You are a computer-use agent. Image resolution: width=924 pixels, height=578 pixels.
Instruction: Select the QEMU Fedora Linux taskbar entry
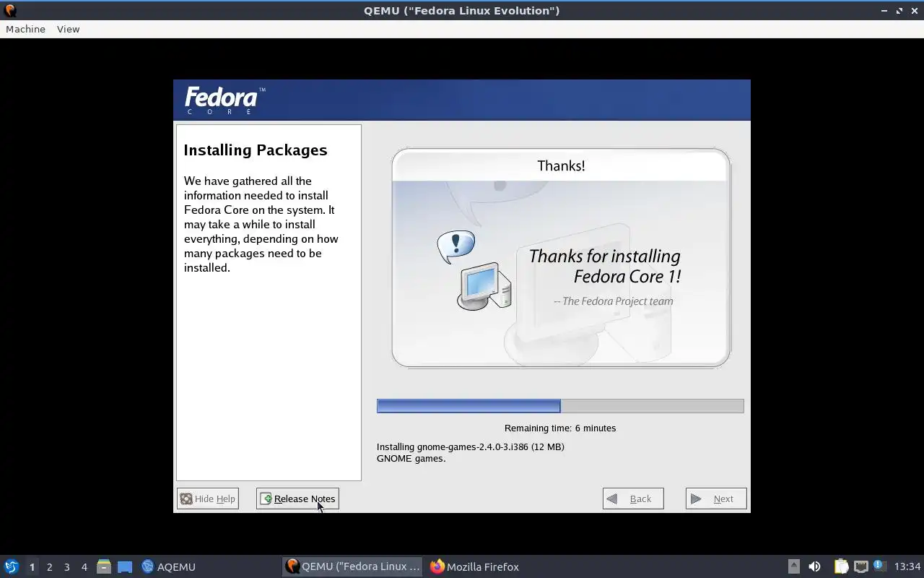coord(352,566)
